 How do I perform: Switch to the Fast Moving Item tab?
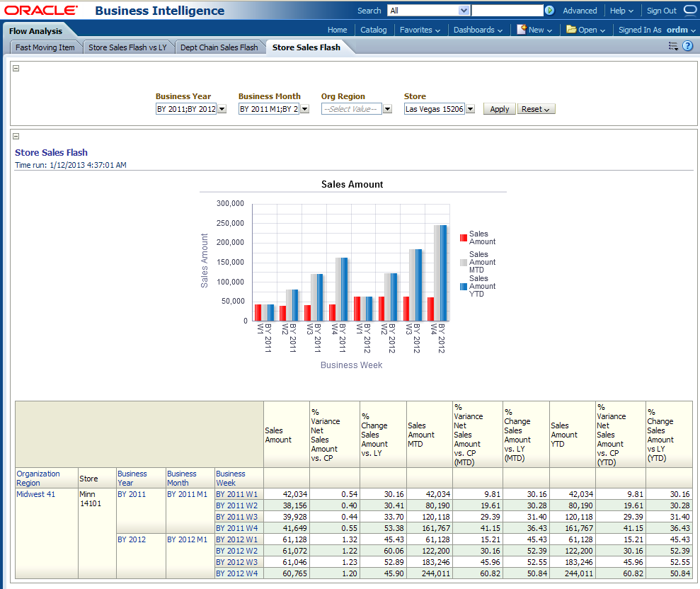click(x=45, y=47)
